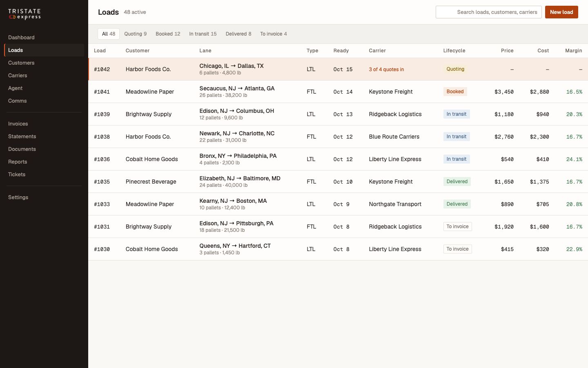This screenshot has width=588, height=368.
Task: Open the Dashboard page
Action: [44, 37]
